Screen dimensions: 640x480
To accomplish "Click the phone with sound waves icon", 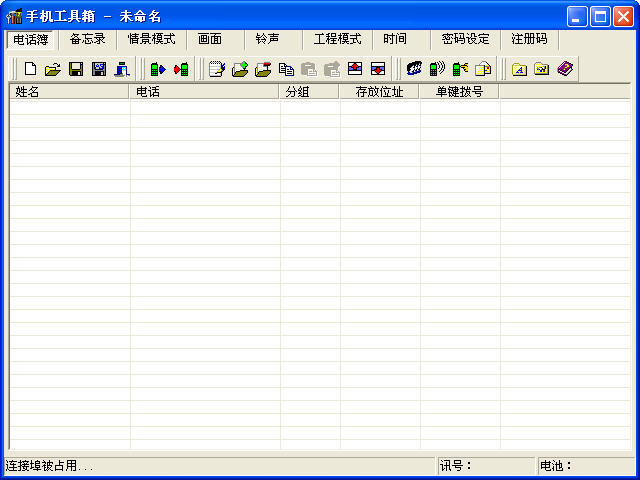I will tap(437, 69).
